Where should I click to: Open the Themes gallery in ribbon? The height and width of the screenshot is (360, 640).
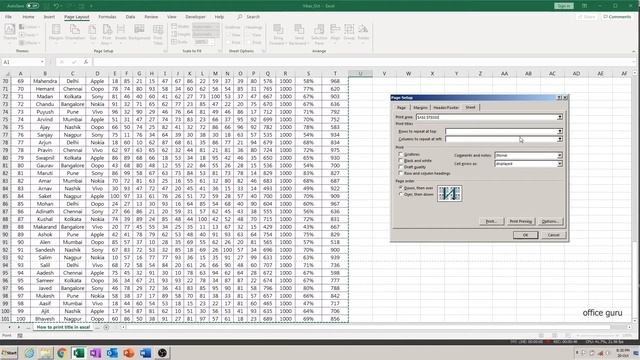tap(10, 33)
